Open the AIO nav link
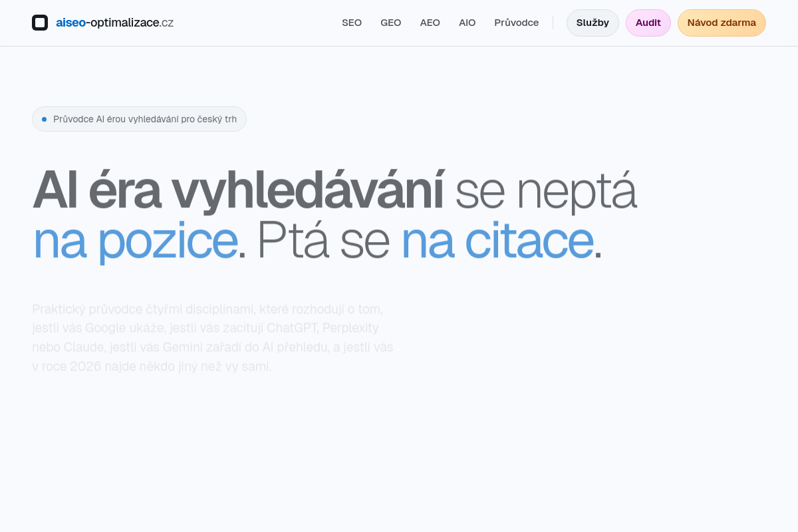Viewport: 798px width, 532px height. [467, 23]
